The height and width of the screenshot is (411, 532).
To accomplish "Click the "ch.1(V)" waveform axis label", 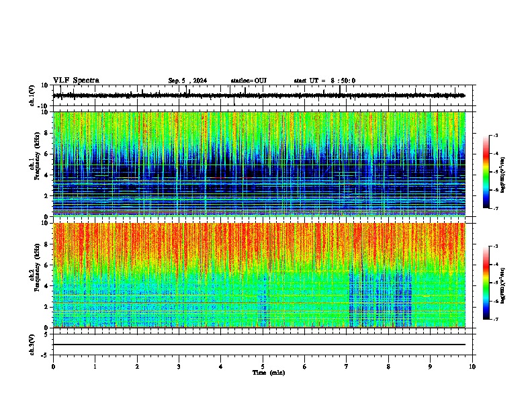I will tap(32, 95).
